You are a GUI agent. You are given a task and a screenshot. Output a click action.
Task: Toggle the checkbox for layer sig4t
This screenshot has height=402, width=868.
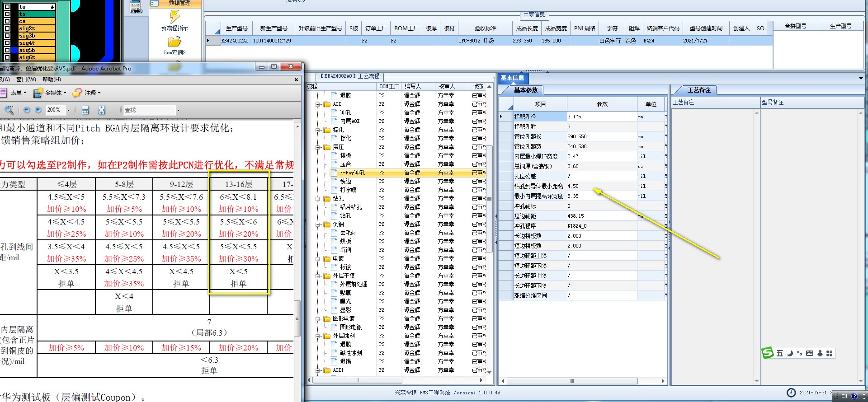7,43
